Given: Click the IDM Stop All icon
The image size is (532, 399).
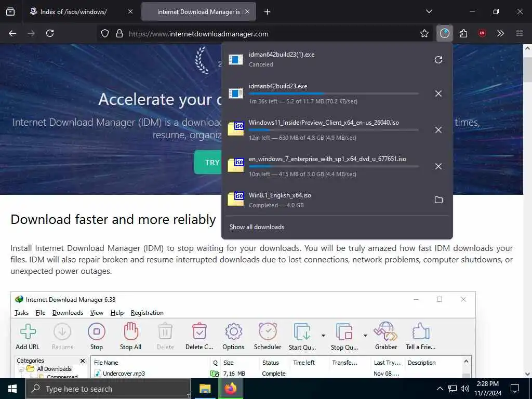Looking at the screenshot, I should pos(130,336).
